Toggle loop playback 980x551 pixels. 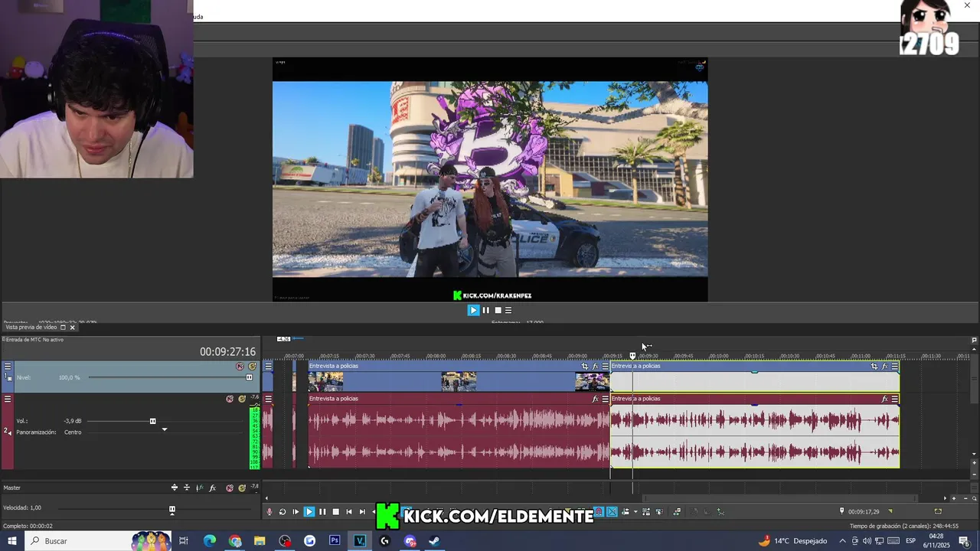283,512
